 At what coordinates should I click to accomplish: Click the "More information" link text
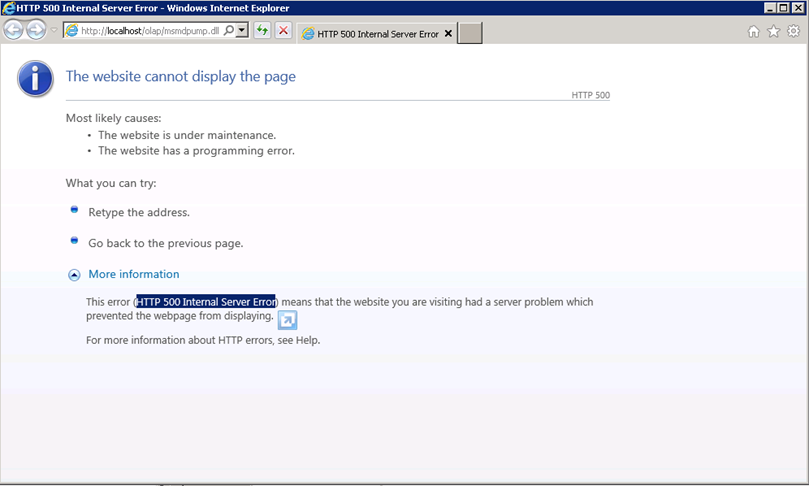click(x=134, y=274)
